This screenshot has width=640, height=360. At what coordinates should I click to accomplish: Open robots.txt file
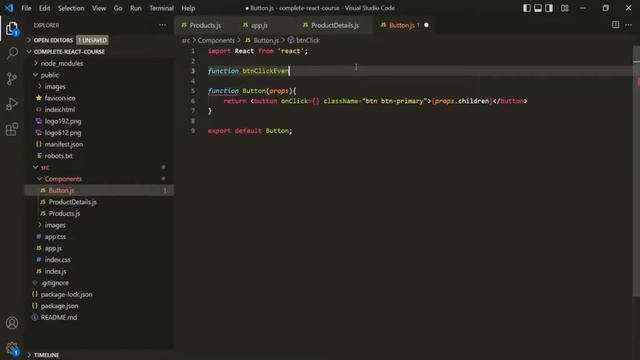[x=58, y=156]
